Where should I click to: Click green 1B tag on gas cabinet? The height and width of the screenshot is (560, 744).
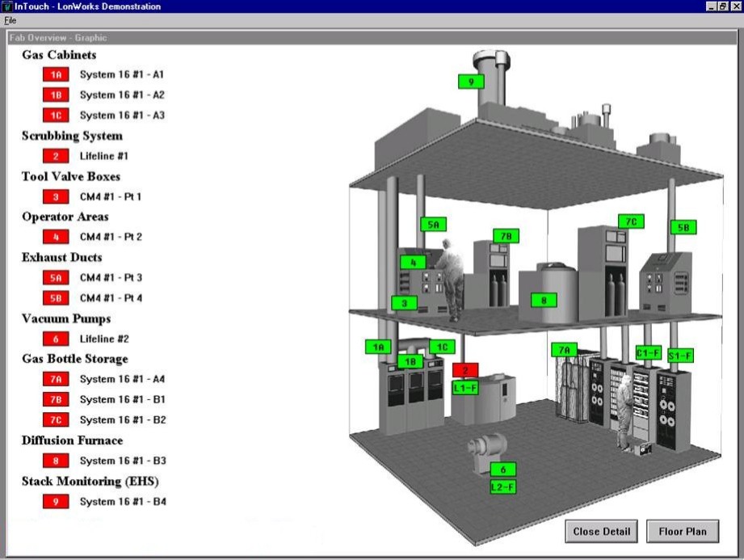(410, 362)
